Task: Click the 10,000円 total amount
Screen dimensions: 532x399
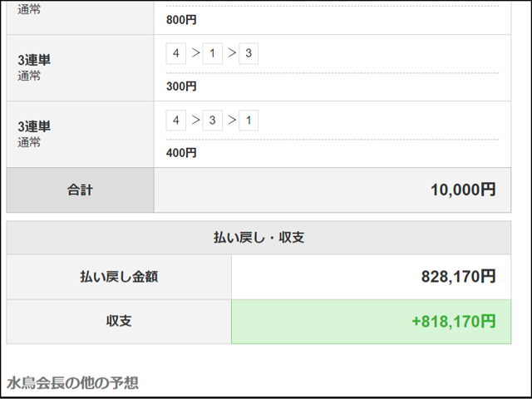Action: pos(463,190)
